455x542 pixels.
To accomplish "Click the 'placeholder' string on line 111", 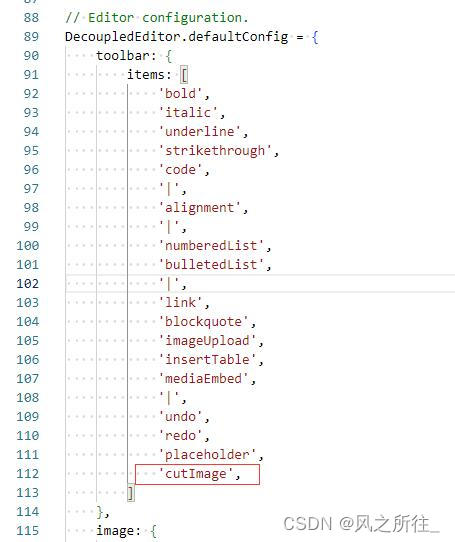I will click(x=207, y=455).
